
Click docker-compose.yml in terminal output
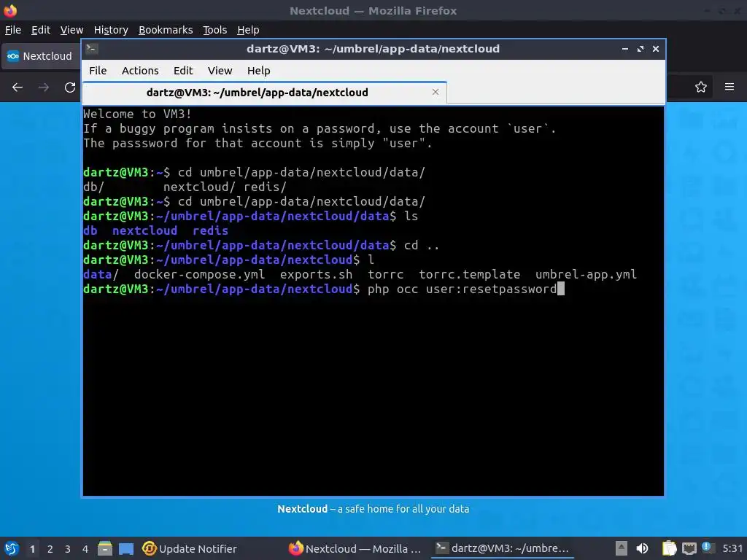click(199, 275)
